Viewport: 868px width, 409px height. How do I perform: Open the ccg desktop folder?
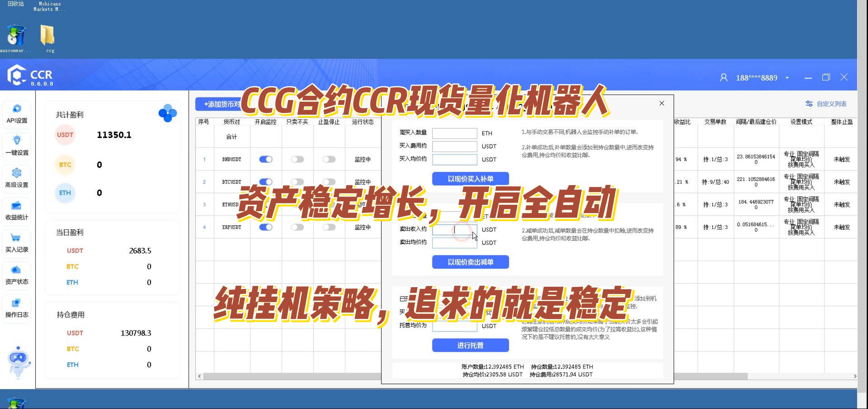click(48, 39)
